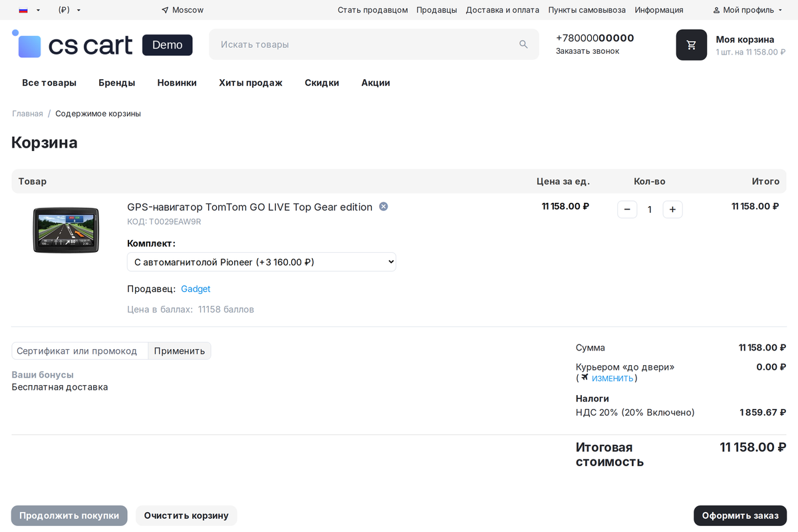Open Пункты самовывоза link
The height and width of the screenshot is (532, 798).
[587, 10]
